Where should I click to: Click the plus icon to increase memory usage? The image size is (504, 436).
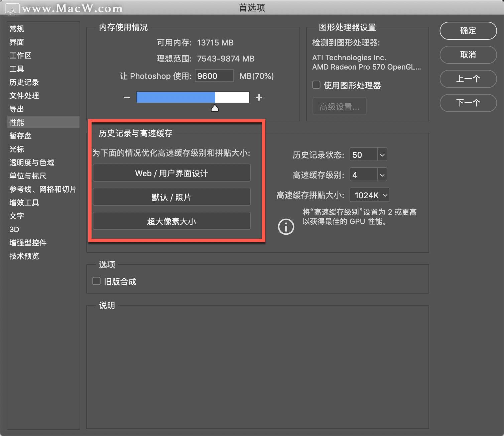tap(259, 97)
